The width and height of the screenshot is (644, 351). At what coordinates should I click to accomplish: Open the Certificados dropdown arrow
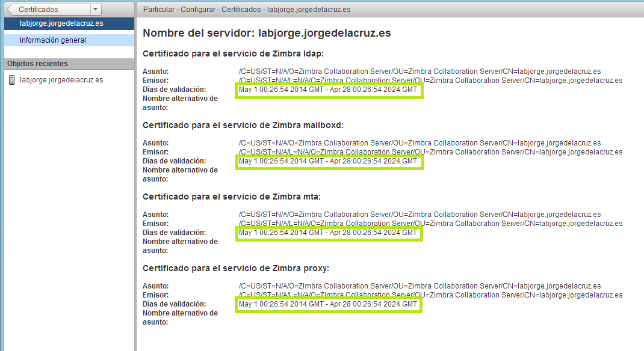click(95, 9)
